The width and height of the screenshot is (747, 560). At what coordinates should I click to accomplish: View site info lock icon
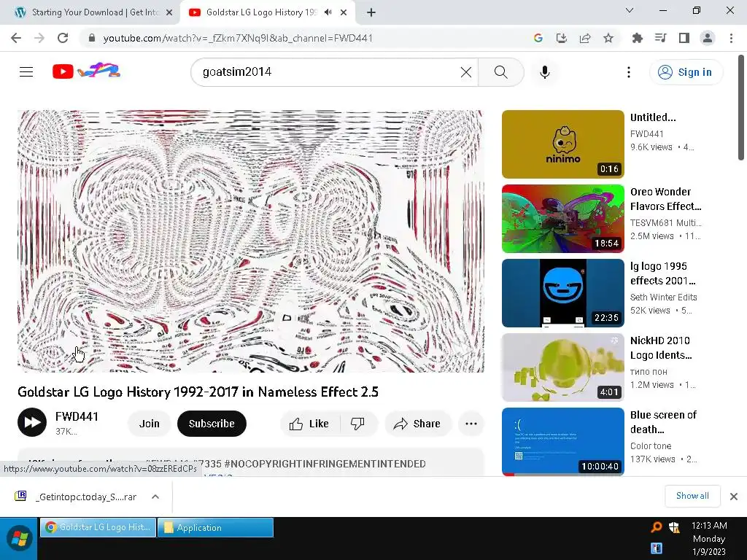pos(91,38)
